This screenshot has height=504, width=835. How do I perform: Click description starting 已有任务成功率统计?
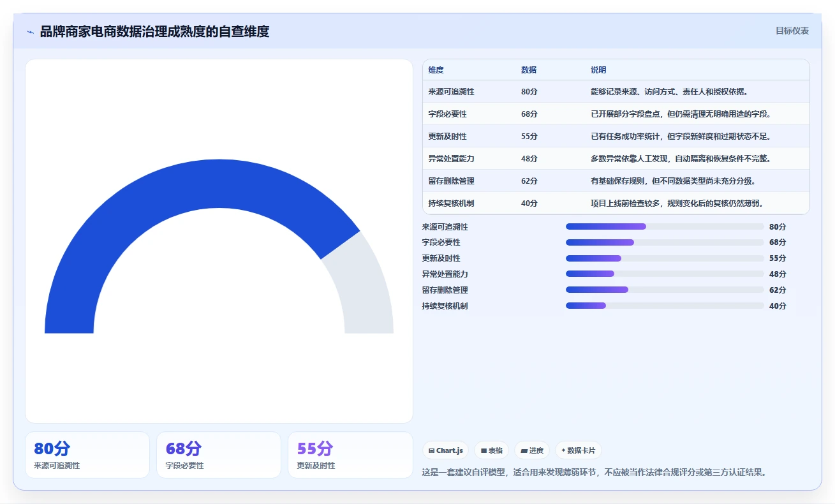[681, 137]
